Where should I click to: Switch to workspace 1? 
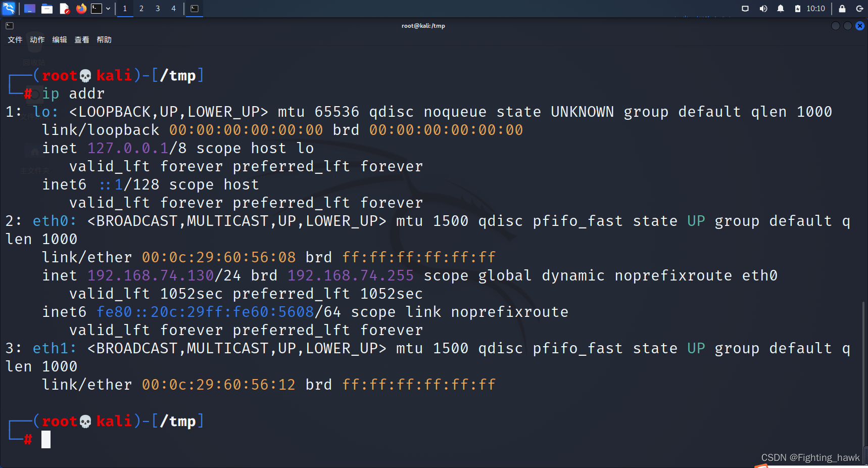click(125, 9)
